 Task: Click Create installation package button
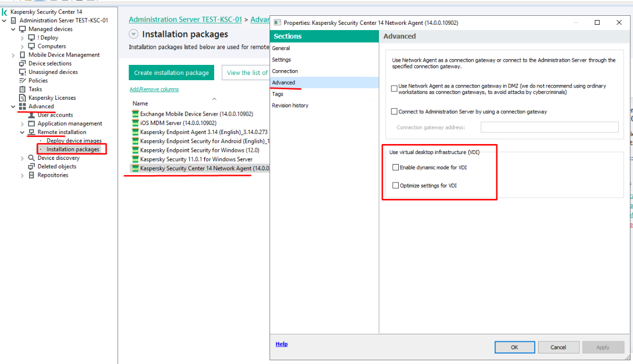pyautogui.click(x=171, y=73)
